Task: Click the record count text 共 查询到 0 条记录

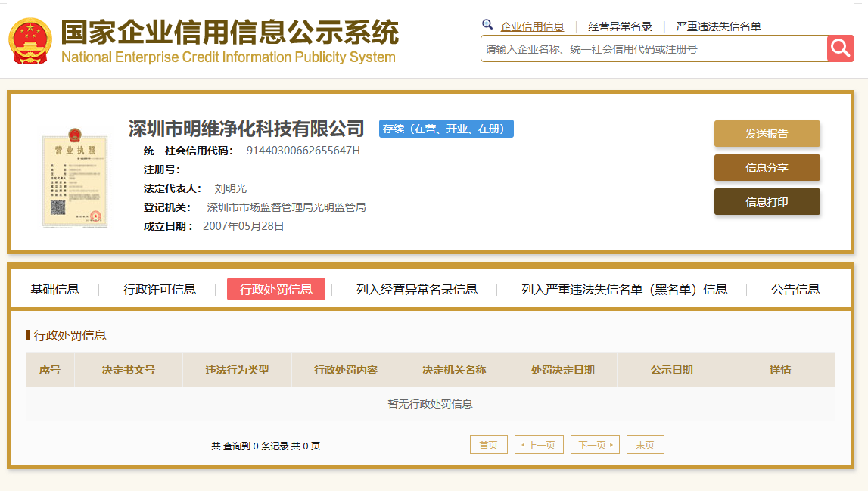Action: click(250, 446)
